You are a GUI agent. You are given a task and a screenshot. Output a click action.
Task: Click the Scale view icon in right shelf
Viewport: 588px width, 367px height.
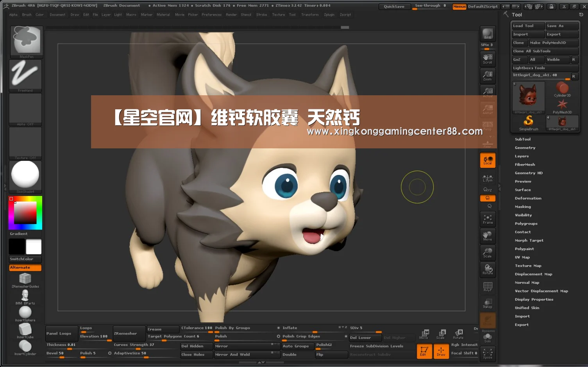click(488, 253)
